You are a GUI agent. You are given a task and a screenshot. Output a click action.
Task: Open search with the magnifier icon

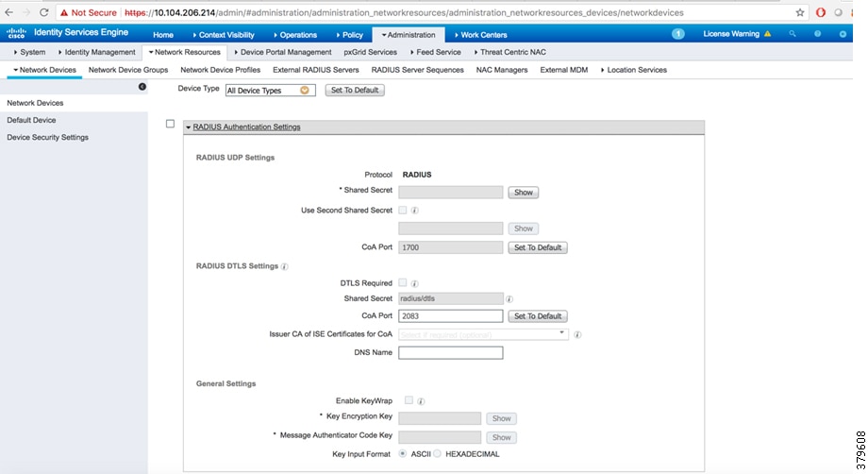[793, 34]
